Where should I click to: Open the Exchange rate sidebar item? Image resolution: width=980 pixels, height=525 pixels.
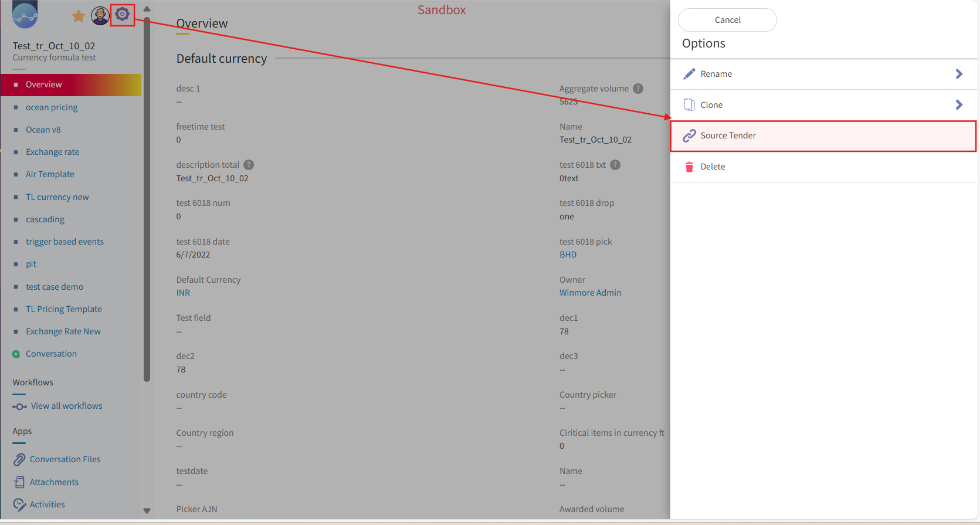pos(52,152)
